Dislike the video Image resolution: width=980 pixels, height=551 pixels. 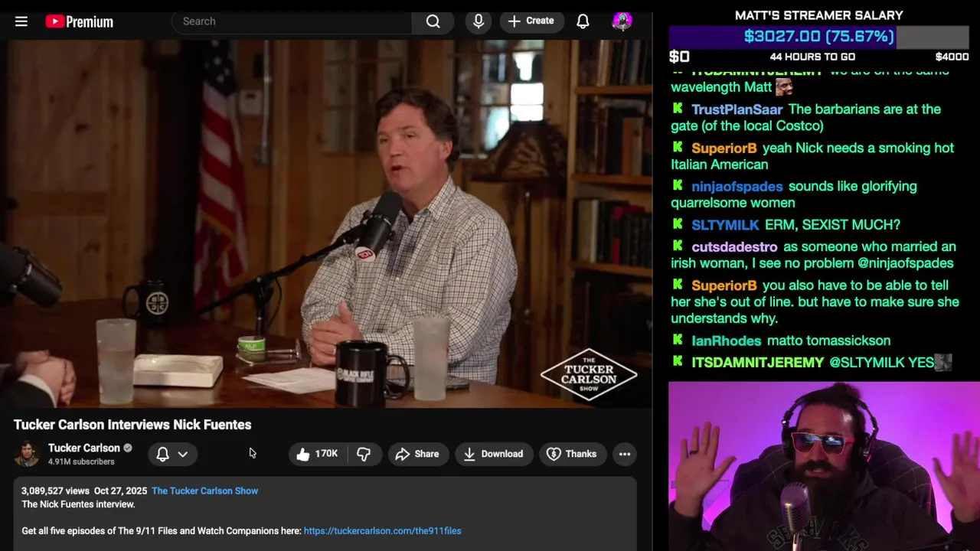coord(364,454)
